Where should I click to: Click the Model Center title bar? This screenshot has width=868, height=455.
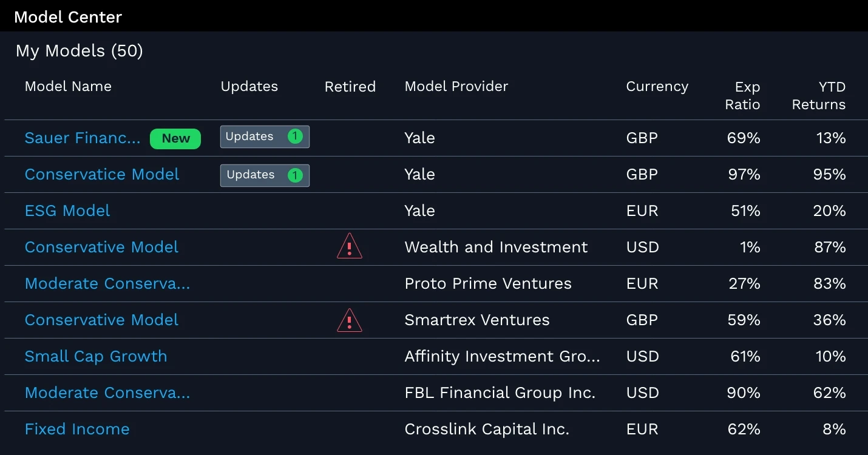(68, 16)
